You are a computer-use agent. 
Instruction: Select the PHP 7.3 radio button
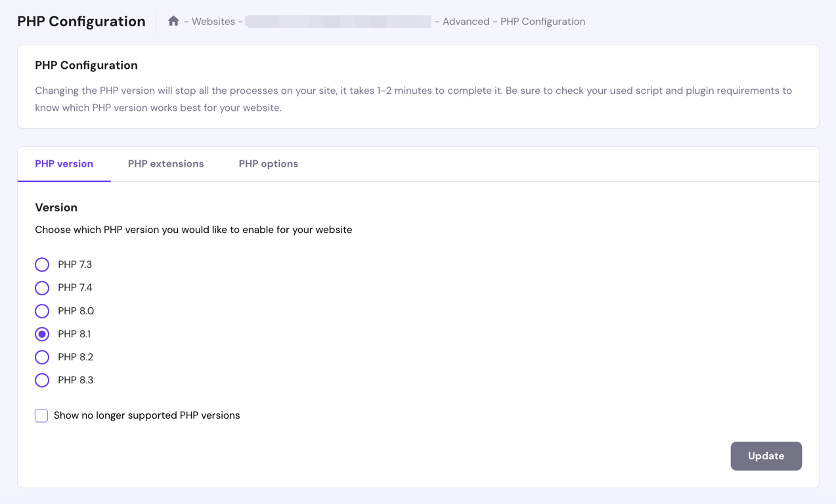tap(42, 264)
